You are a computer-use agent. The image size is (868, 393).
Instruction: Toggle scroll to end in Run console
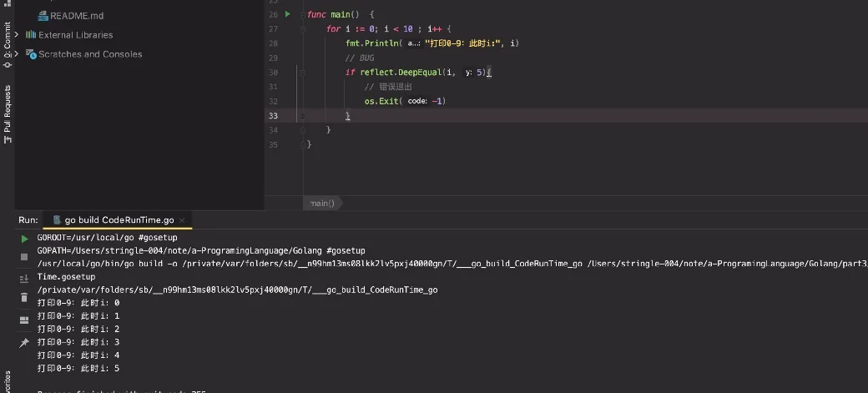pos(24,279)
